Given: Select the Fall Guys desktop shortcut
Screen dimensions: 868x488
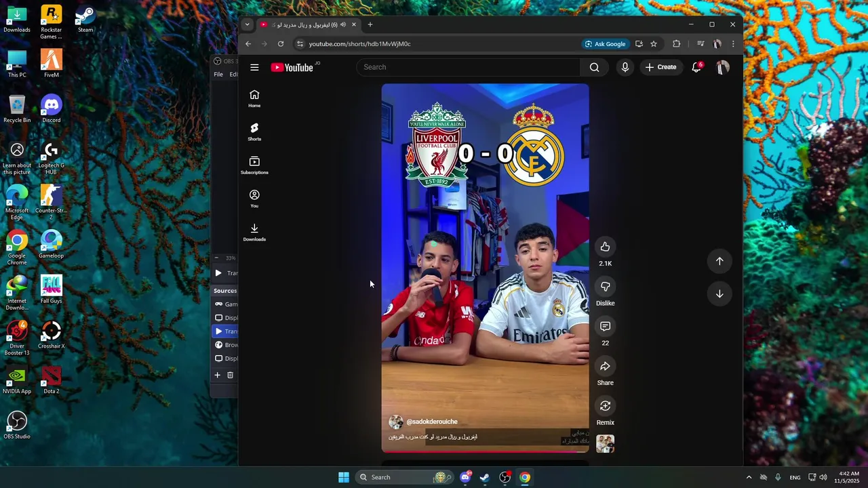Looking at the screenshot, I should click(52, 289).
